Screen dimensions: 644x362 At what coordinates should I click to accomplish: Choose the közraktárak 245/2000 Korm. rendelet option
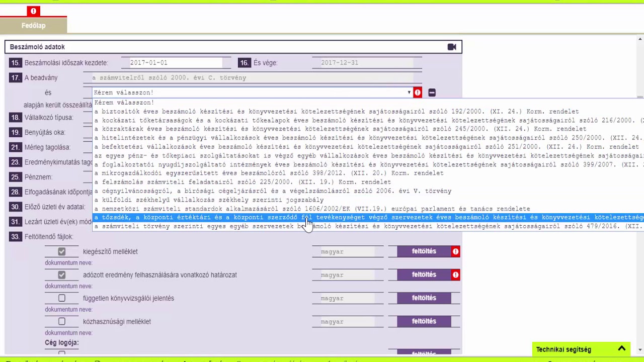[368, 129]
